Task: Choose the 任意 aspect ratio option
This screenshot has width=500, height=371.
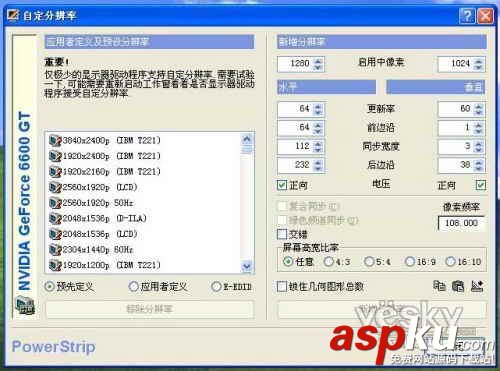Action: (288, 262)
